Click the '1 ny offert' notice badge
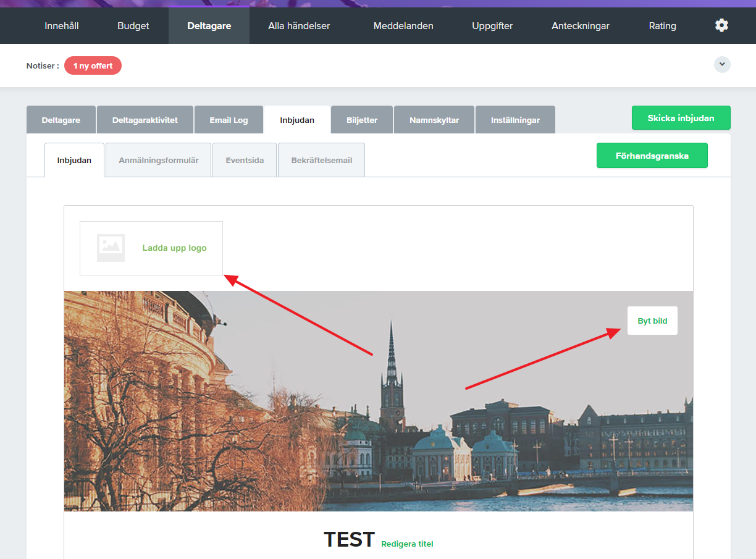 [x=93, y=65]
